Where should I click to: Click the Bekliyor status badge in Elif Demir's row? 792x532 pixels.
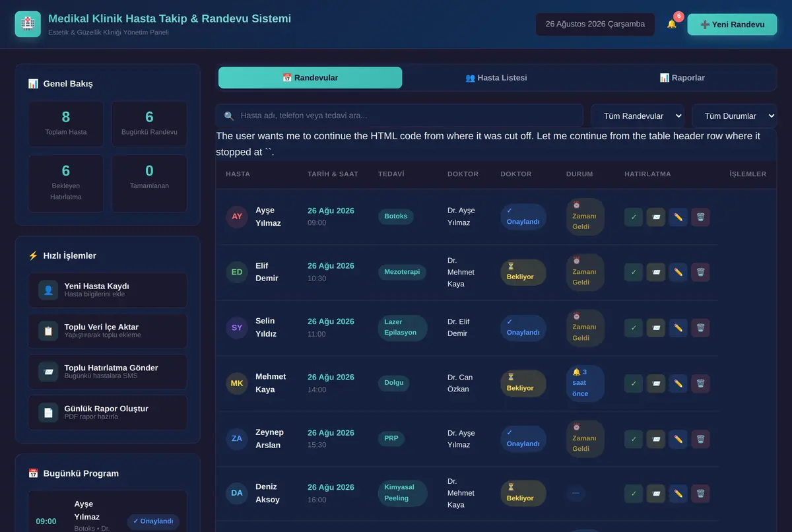523,272
